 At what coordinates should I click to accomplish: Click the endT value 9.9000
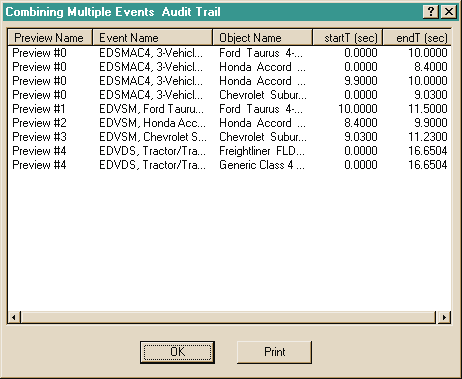(431, 123)
